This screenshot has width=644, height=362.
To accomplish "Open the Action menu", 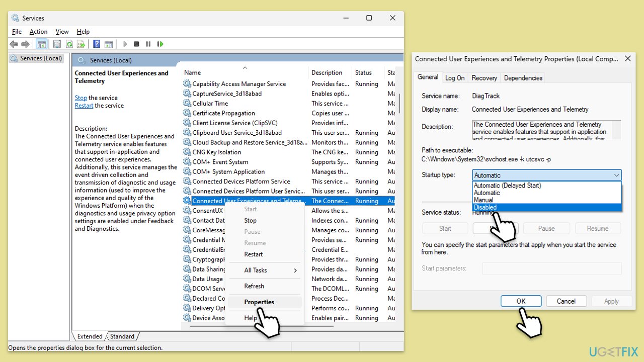I will [38, 32].
